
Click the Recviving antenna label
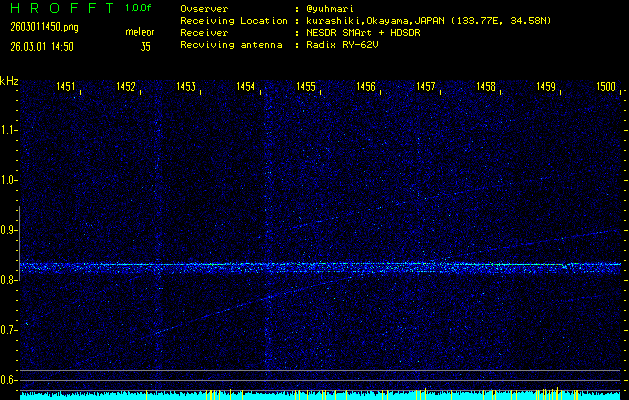231,45
